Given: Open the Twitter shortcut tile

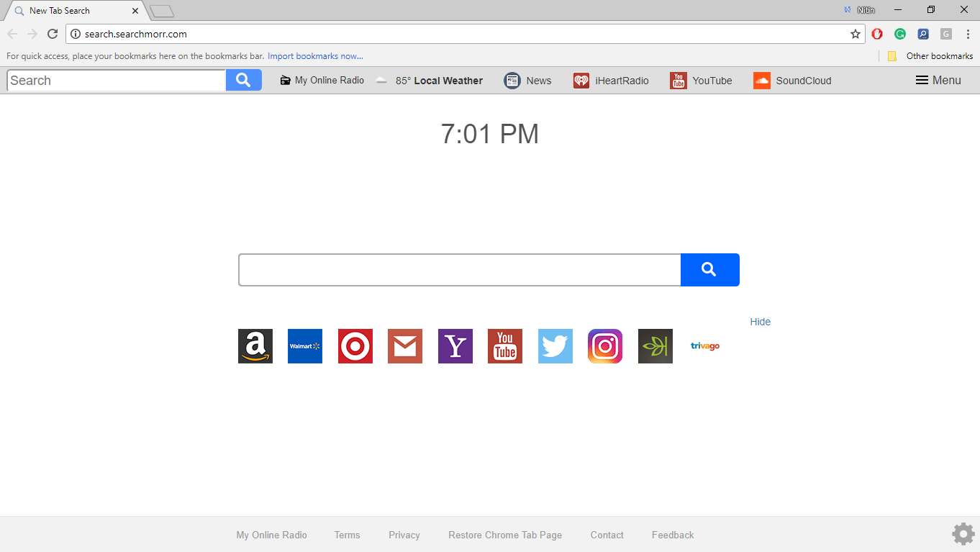Looking at the screenshot, I should click(x=555, y=346).
